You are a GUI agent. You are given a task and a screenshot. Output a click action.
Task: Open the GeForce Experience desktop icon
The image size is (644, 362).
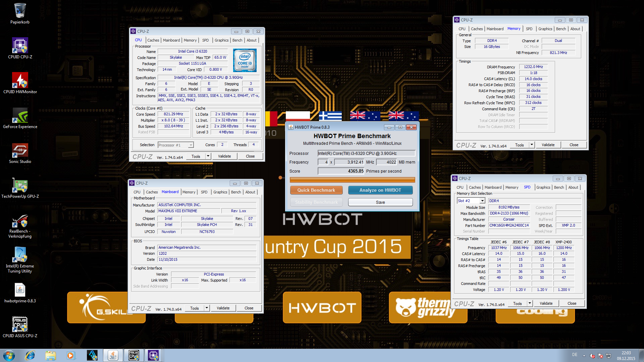20,118
